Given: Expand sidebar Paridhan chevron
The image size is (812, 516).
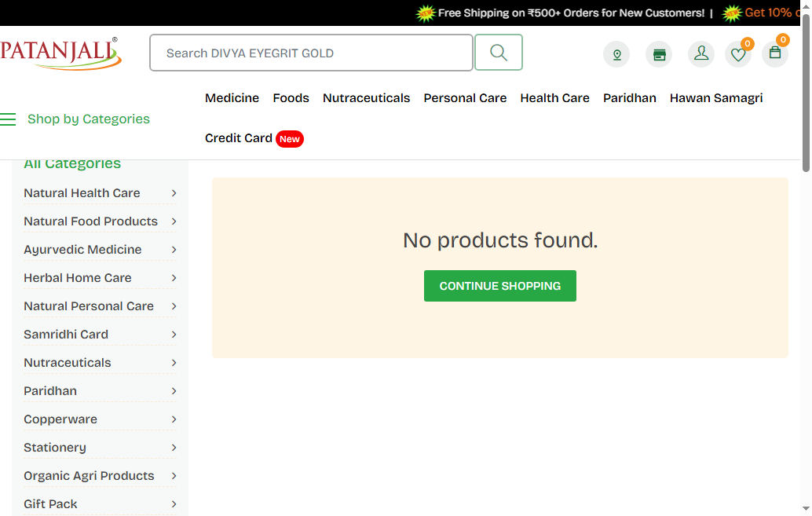Looking at the screenshot, I should [x=174, y=391].
